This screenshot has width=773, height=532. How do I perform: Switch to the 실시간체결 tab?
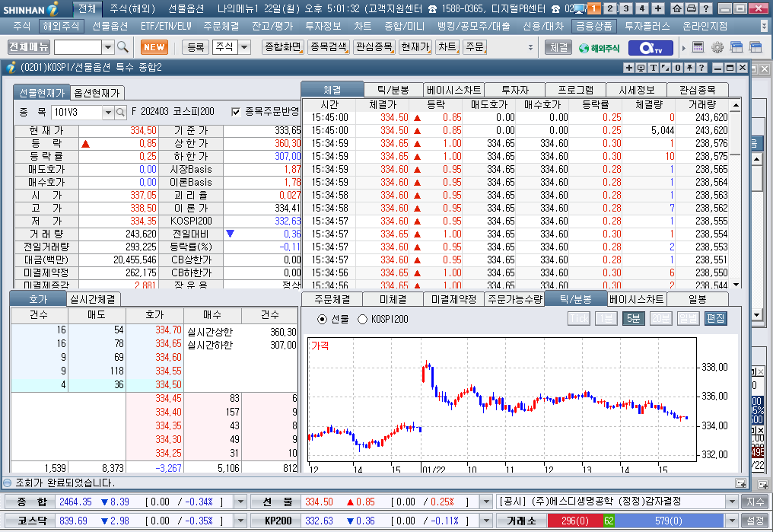click(x=93, y=299)
